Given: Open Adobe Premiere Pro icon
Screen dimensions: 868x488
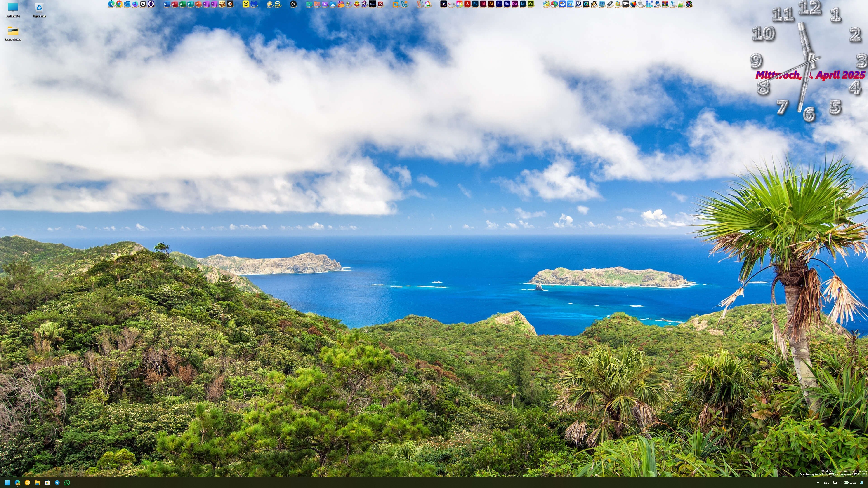Looking at the screenshot, I should tap(499, 4).
